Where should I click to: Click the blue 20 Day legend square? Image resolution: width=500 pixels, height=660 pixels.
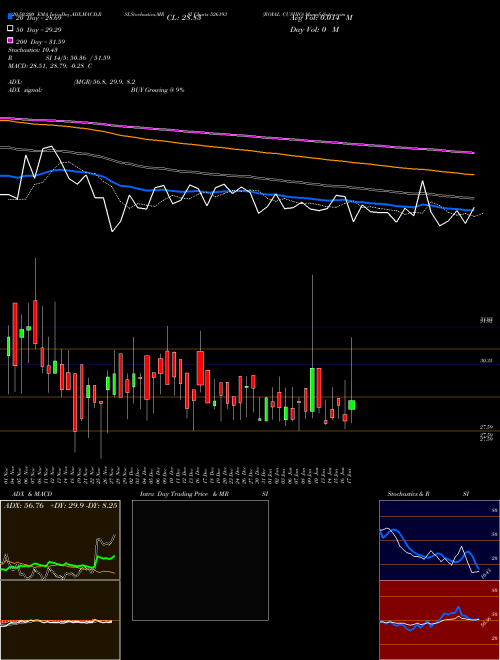point(10,17)
